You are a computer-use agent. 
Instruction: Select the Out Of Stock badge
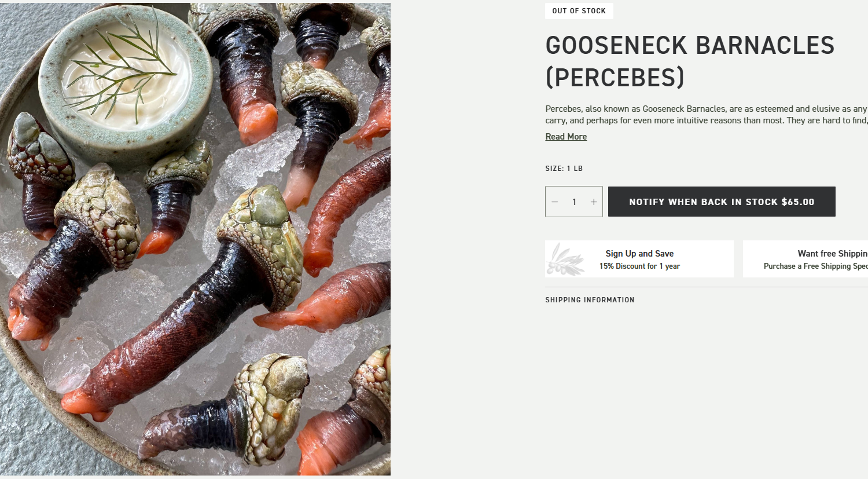tap(579, 11)
